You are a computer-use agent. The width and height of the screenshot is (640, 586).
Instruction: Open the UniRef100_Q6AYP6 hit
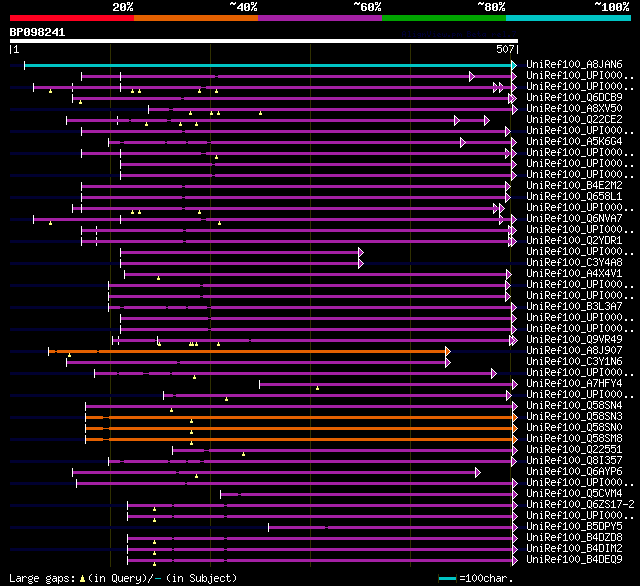click(574, 472)
